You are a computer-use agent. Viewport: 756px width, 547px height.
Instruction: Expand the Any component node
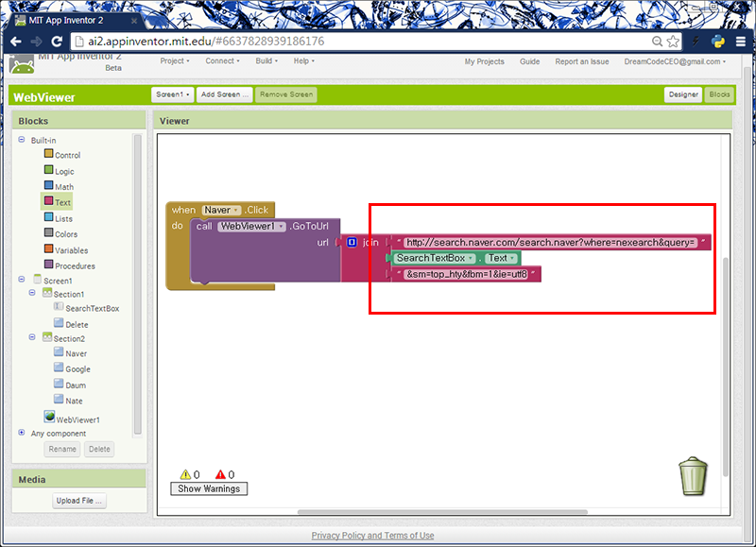(21, 433)
